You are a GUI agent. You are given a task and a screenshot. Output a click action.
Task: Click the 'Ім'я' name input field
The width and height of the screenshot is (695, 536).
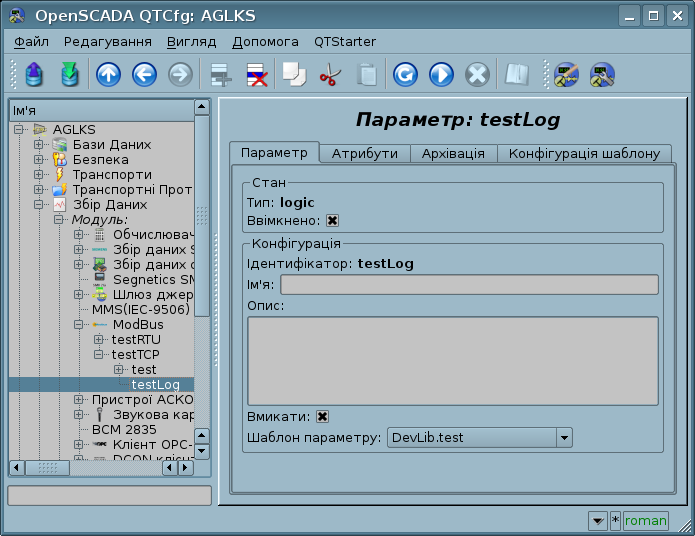(x=469, y=285)
